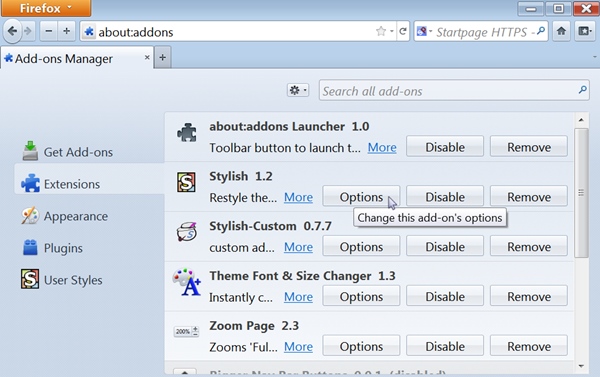Open the search engine selector dropdown
The height and width of the screenshot is (377, 600).
point(424,31)
